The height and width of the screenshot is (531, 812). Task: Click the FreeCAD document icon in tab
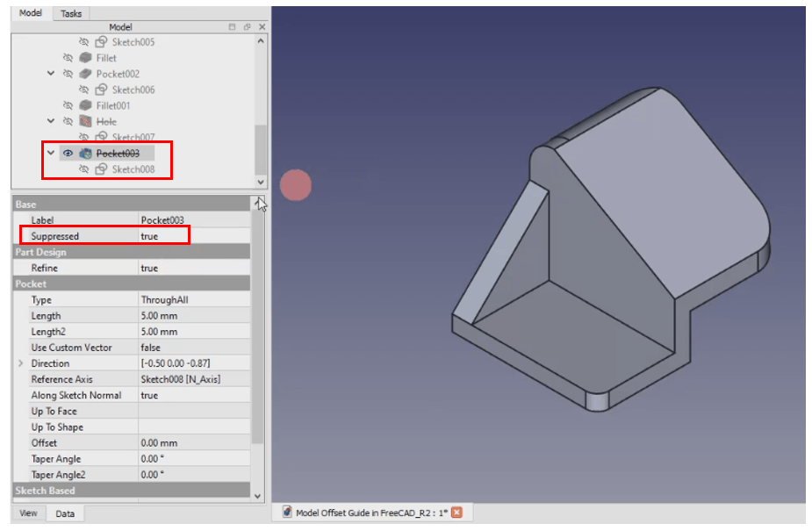point(287,512)
